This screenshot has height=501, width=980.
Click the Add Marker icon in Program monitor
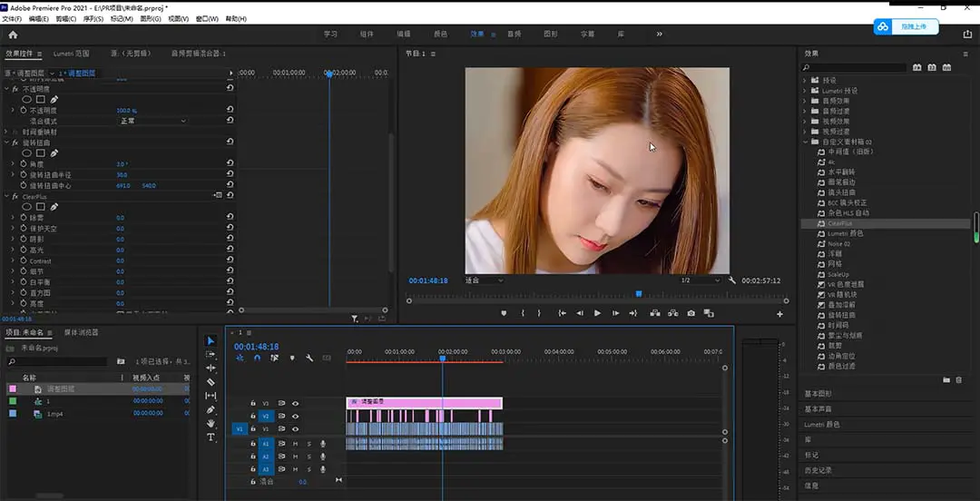504,313
